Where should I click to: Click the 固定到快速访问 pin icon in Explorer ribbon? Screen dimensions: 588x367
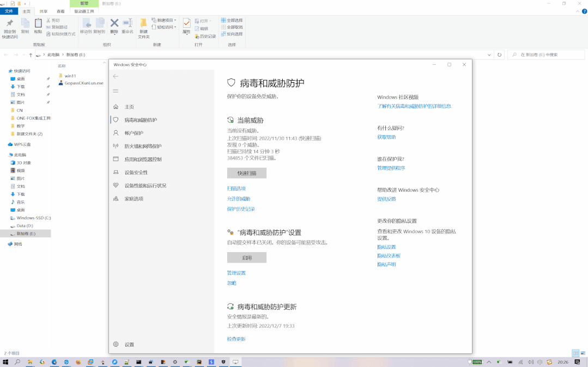click(x=10, y=23)
